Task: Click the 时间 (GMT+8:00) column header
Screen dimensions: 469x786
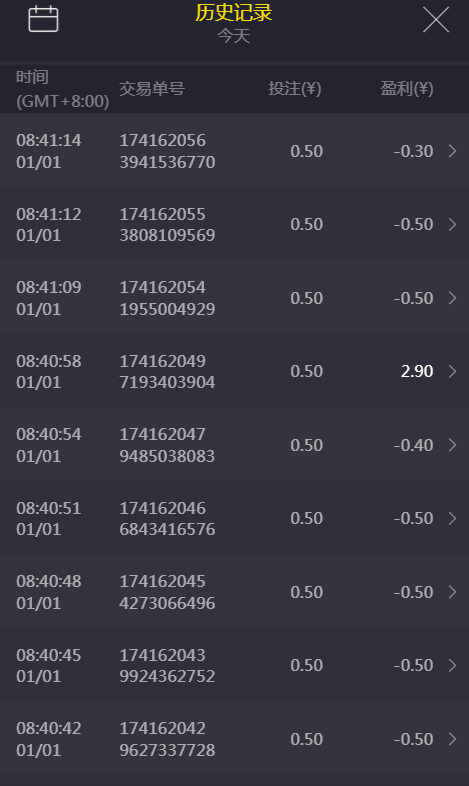Action: 63,89
